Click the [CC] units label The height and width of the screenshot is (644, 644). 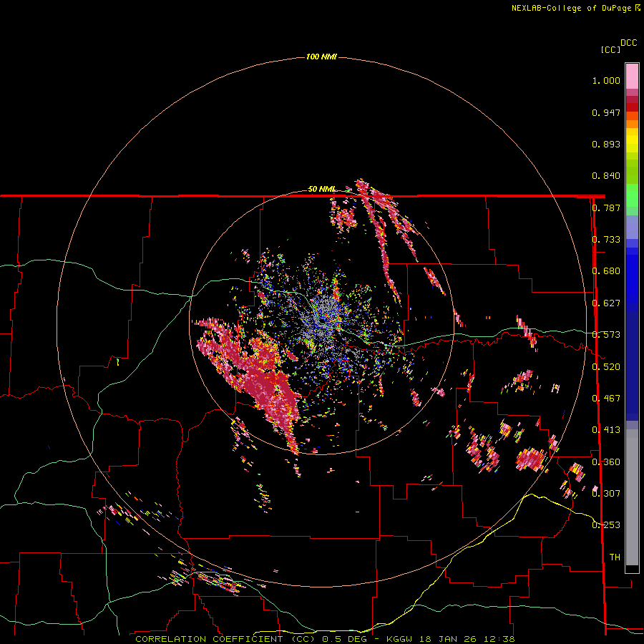tap(610, 49)
